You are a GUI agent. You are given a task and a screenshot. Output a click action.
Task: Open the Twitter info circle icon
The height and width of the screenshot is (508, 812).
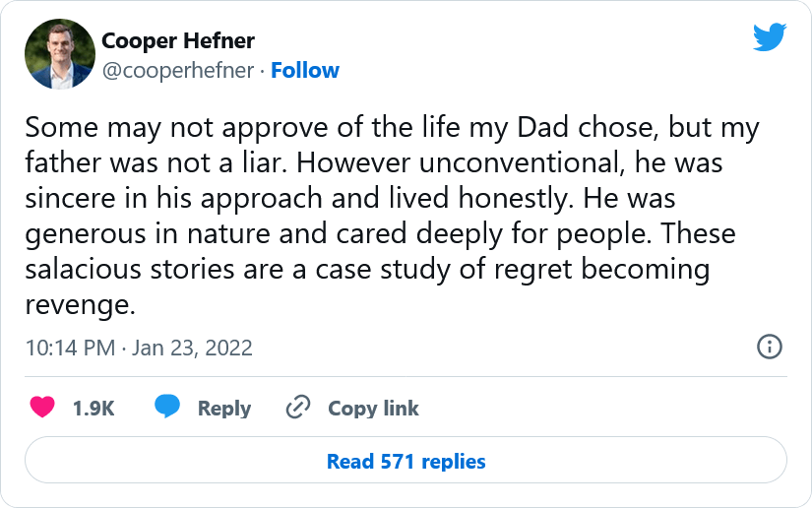point(769,347)
